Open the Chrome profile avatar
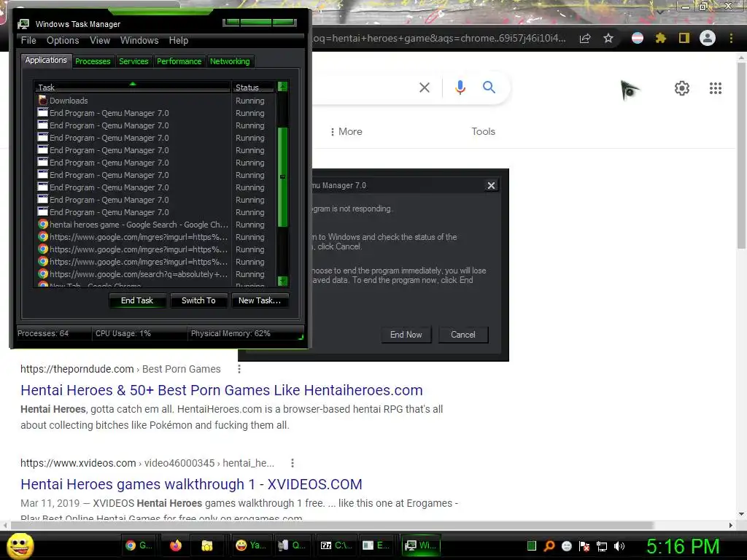 pos(708,38)
